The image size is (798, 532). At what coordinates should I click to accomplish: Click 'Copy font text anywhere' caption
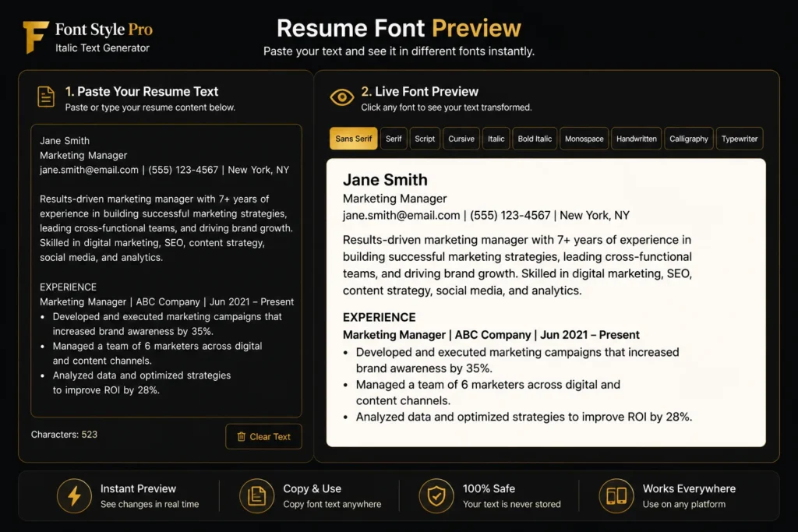coord(332,504)
